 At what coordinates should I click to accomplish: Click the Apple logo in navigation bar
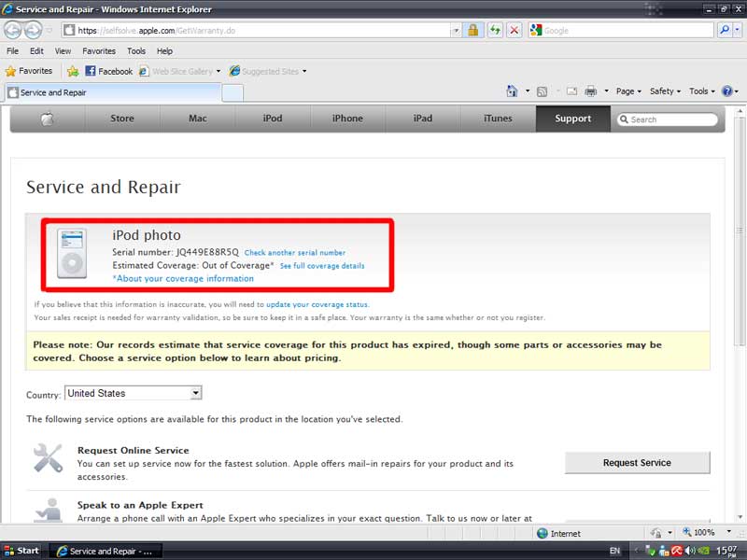pyautogui.click(x=48, y=119)
